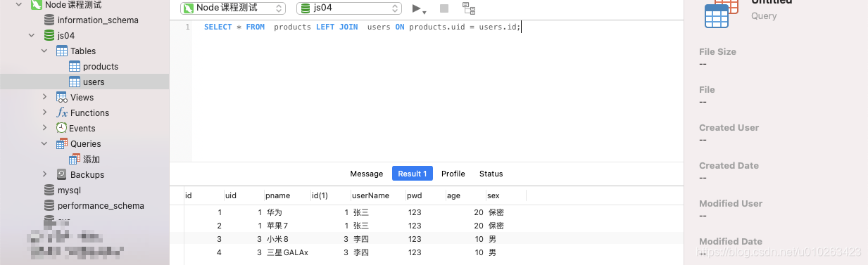Click the Views folder icon

62,98
